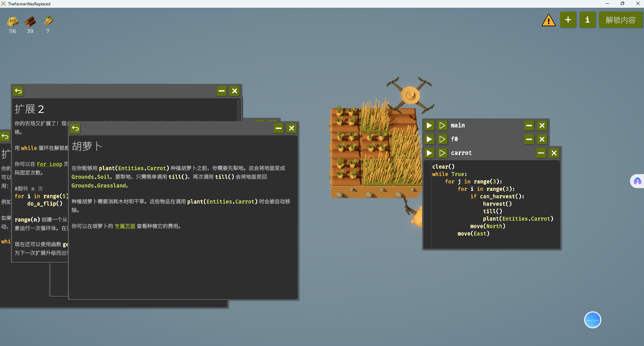Minimize the main code window

click(x=529, y=126)
